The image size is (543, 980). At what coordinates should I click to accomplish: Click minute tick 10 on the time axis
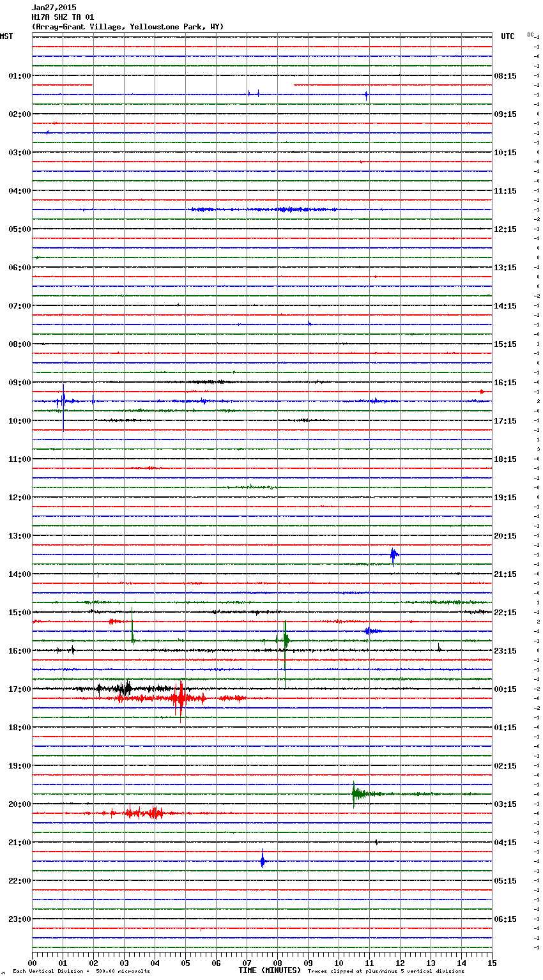click(x=339, y=963)
